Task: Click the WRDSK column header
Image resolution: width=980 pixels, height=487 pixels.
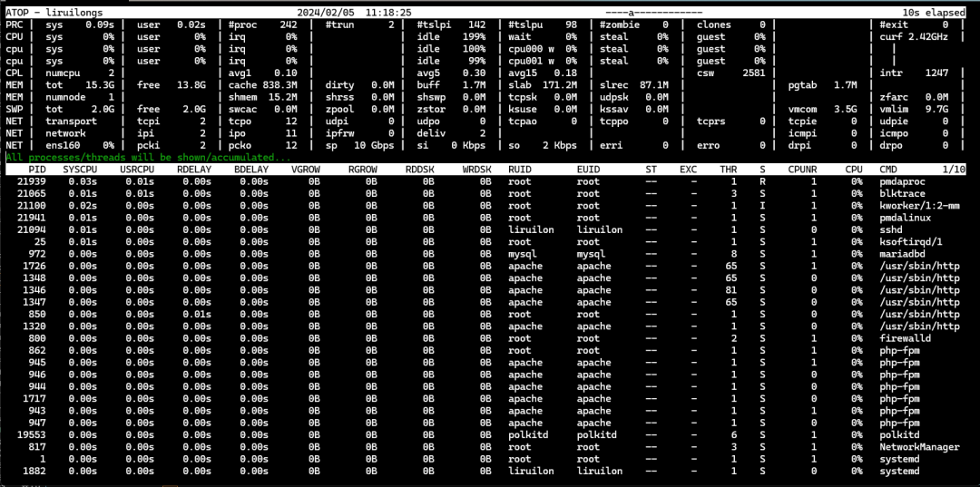Action: point(477,170)
